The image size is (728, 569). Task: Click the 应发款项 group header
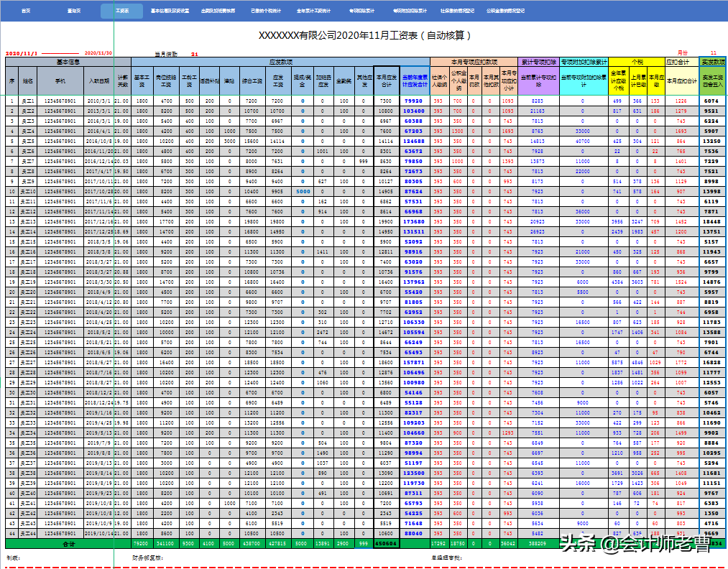tap(280, 62)
